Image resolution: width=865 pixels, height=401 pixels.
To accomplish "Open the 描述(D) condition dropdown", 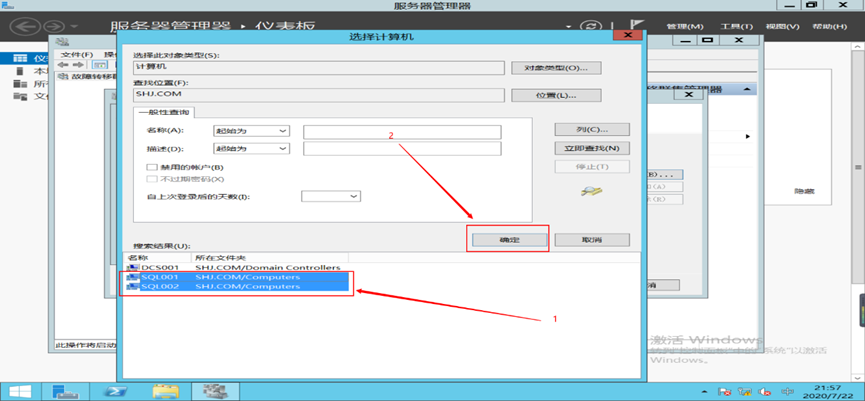I will 251,148.
